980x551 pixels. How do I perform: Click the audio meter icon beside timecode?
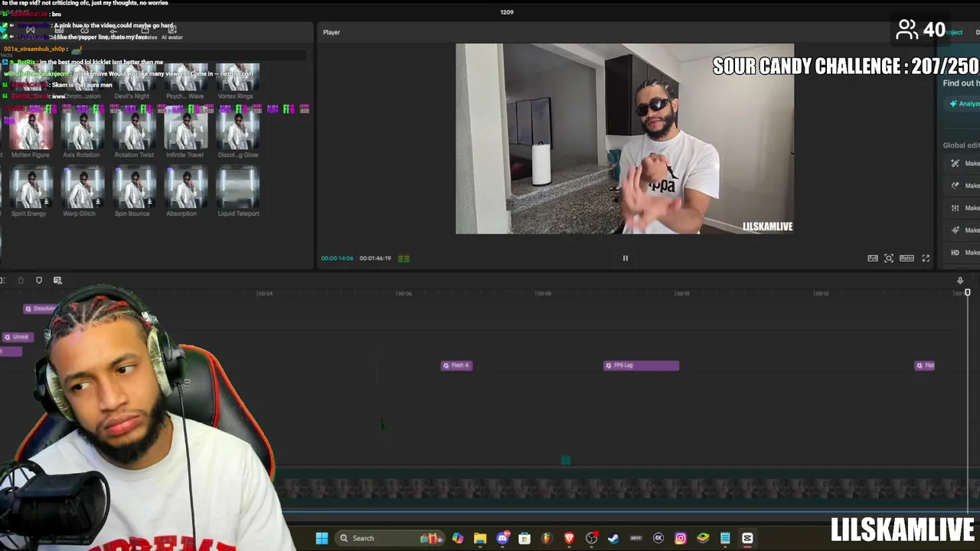tap(403, 259)
